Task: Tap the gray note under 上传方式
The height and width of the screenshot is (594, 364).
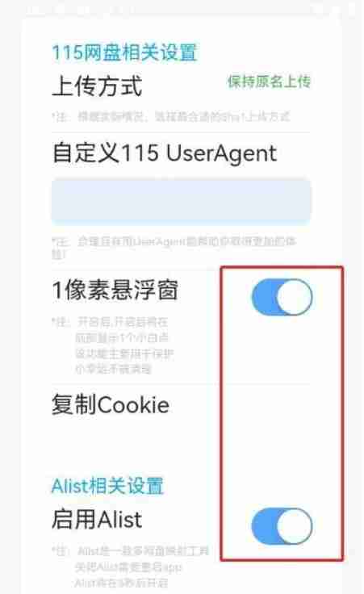Action: [x=171, y=116]
